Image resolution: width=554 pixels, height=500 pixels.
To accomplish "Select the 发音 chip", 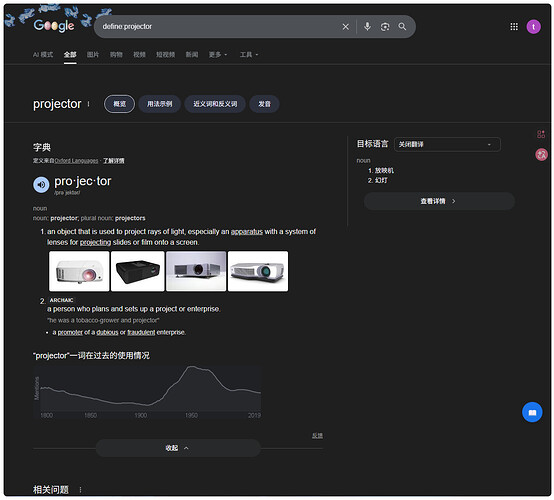I will [x=264, y=104].
